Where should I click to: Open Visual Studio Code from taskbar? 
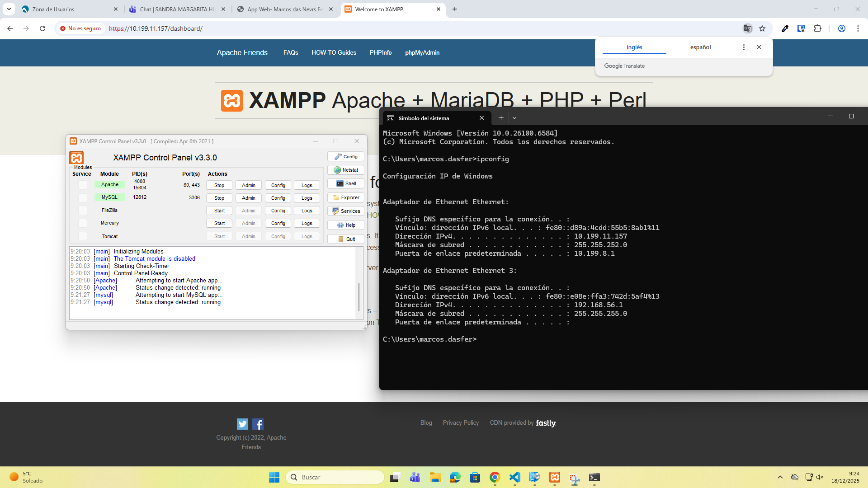[514, 477]
